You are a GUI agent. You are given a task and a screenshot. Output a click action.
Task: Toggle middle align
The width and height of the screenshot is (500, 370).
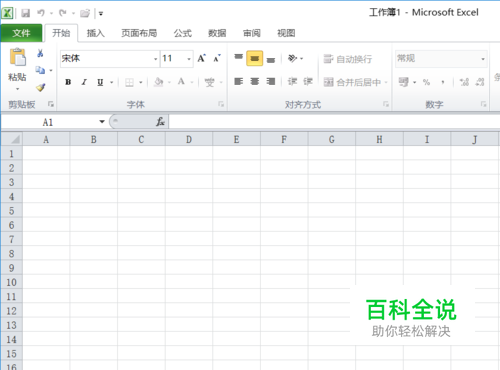pos(255,58)
